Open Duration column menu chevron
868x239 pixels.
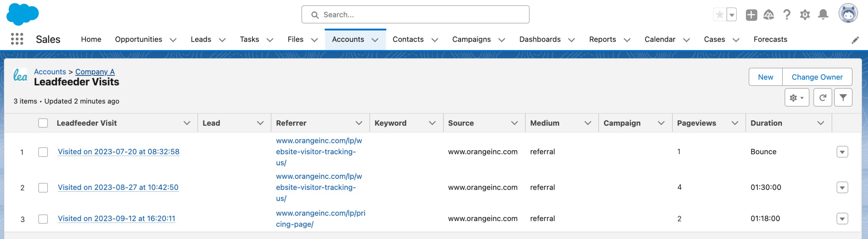coord(820,123)
